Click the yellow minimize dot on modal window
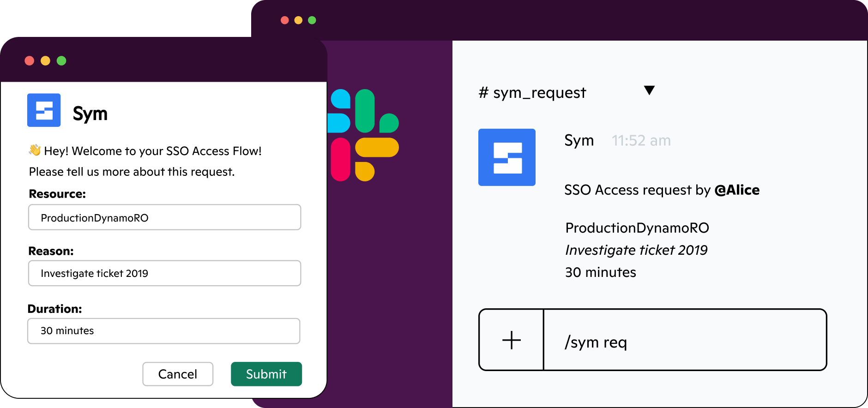868x408 pixels. coord(45,61)
